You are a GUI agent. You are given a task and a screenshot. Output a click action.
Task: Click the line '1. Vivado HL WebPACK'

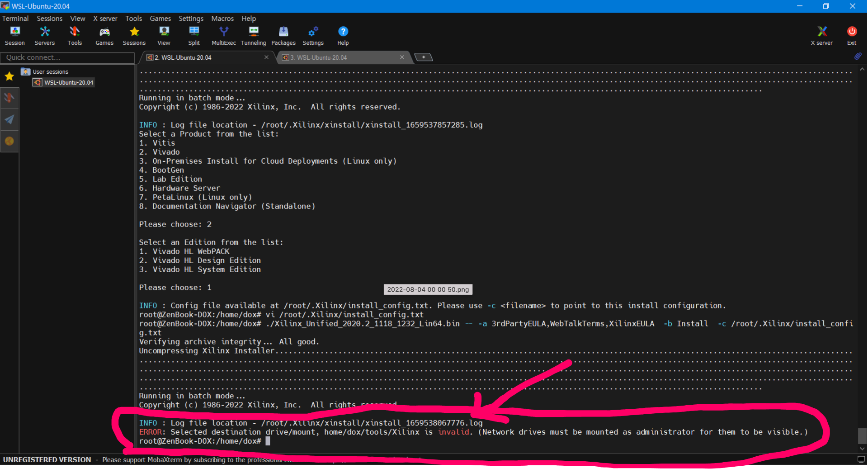[184, 251]
